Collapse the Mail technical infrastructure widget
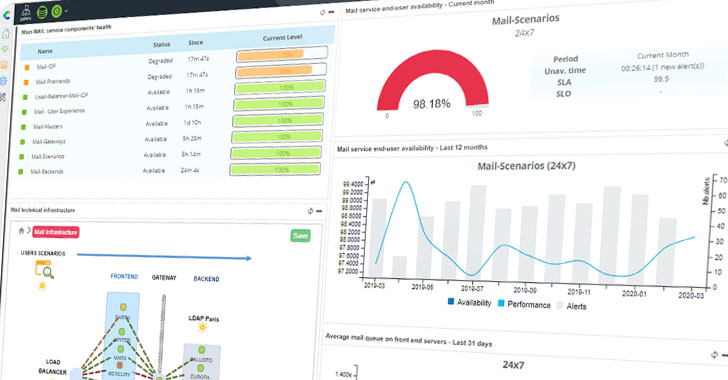 click(319, 211)
